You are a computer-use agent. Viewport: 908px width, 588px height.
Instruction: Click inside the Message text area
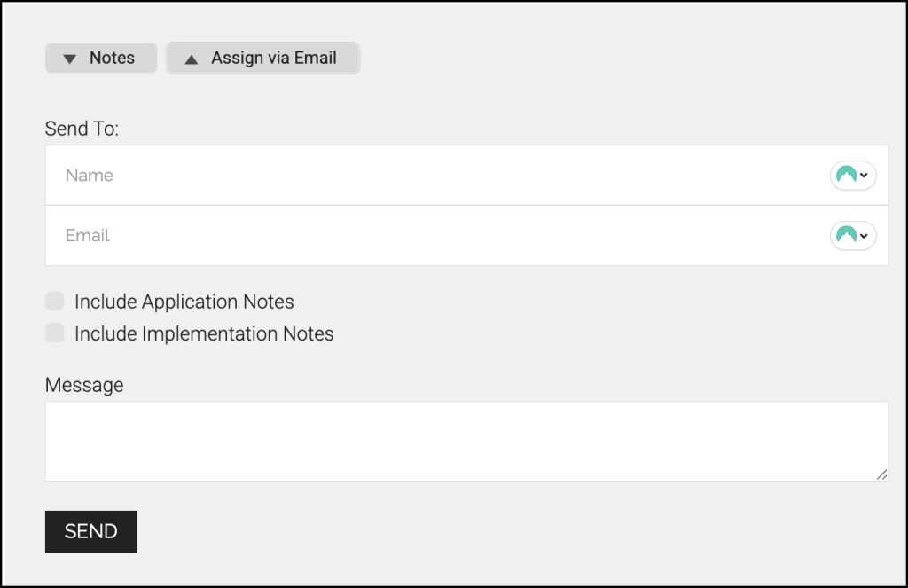click(x=466, y=441)
